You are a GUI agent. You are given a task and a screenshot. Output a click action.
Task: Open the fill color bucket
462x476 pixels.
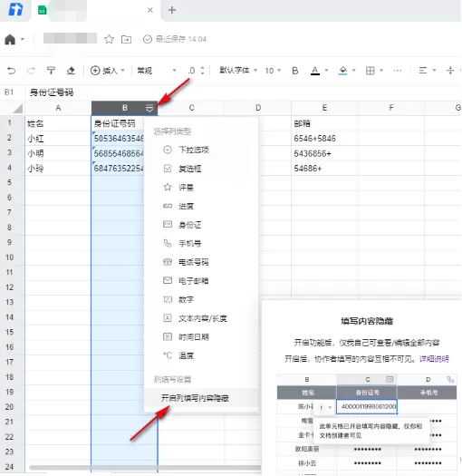click(342, 71)
